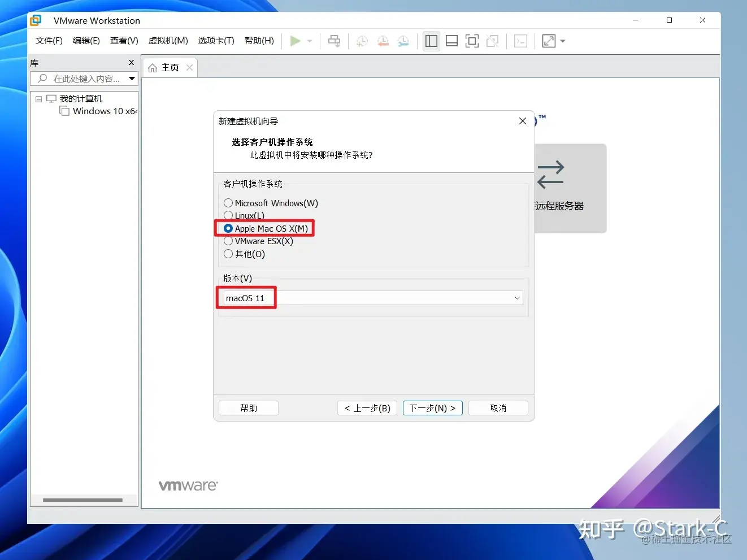Toggle the library sidebar view icon

pyautogui.click(x=431, y=41)
